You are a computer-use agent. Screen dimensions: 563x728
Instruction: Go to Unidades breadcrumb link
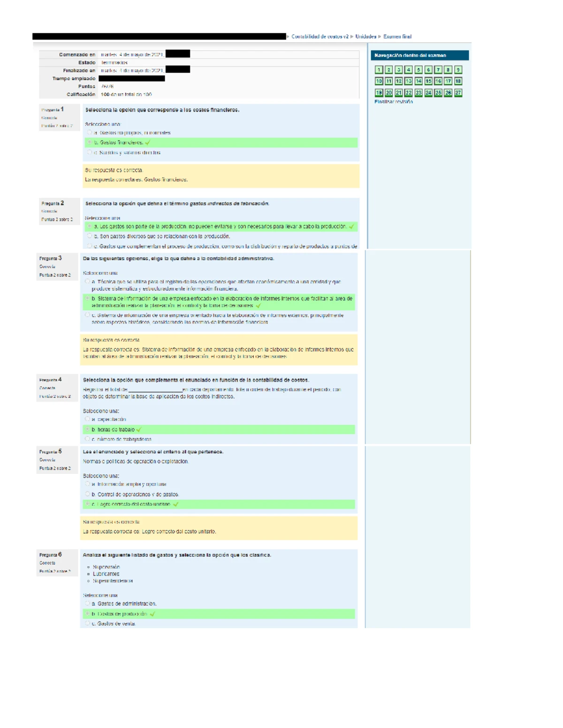tap(365, 37)
